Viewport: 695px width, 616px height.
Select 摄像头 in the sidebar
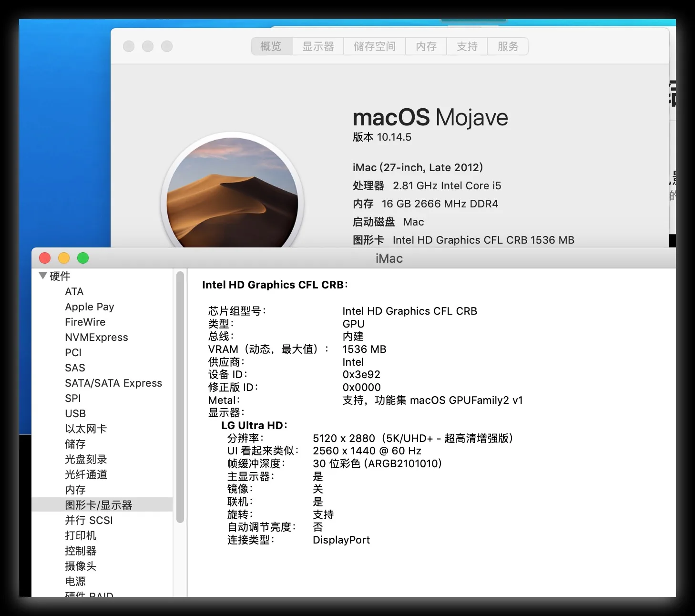81,566
